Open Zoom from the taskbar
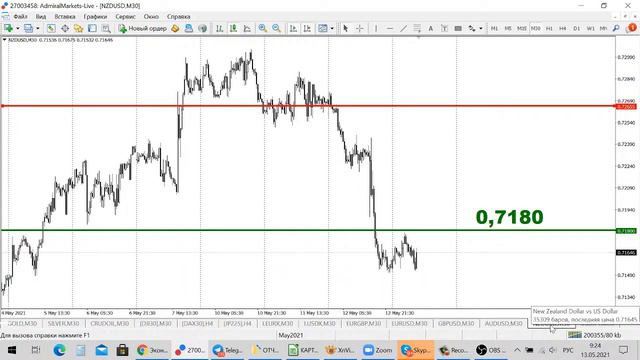Viewport: 640px width, 360px height. [x=378, y=350]
